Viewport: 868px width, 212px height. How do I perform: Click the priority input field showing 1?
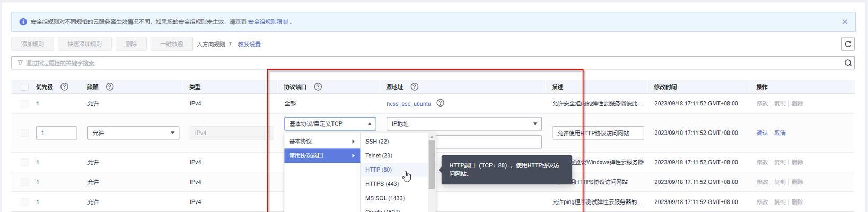(57, 132)
